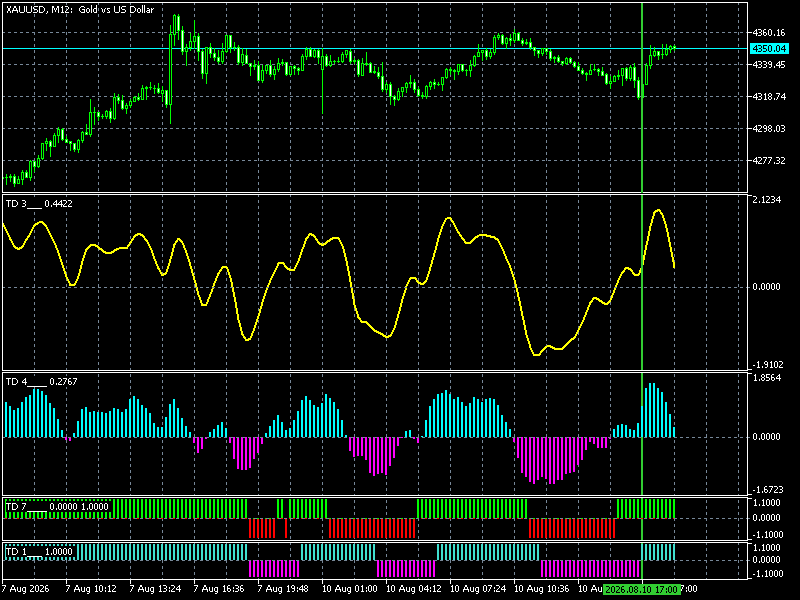Image resolution: width=800 pixels, height=600 pixels.
Task: Select the TD 4 indicator label
Action: coord(41,382)
